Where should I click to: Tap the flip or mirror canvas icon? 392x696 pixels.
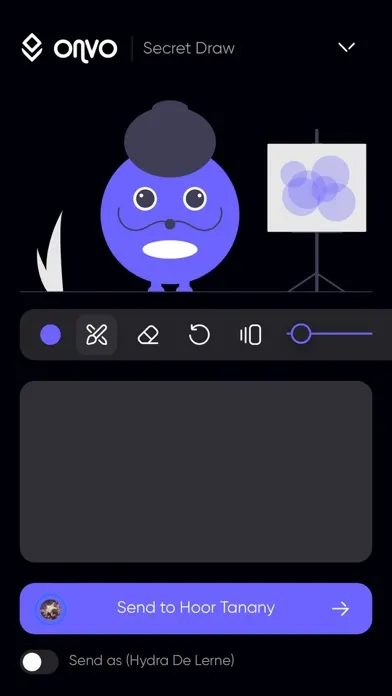point(250,335)
